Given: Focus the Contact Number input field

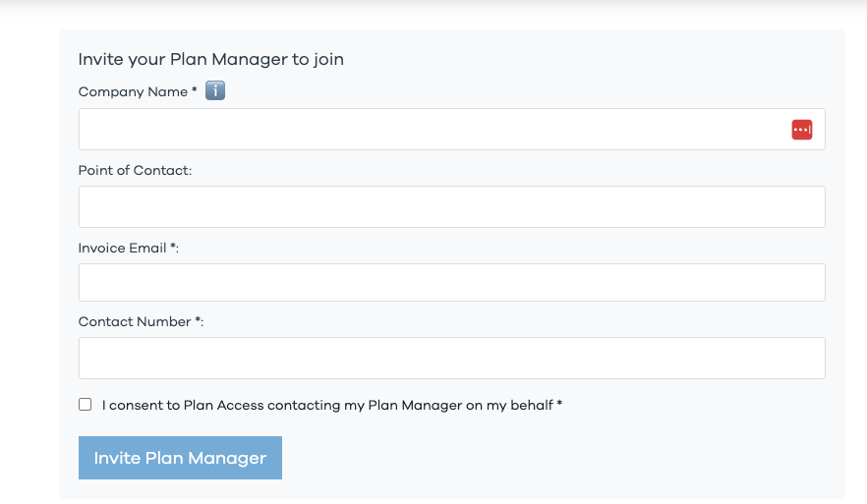Looking at the screenshot, I should coord(451,358).
